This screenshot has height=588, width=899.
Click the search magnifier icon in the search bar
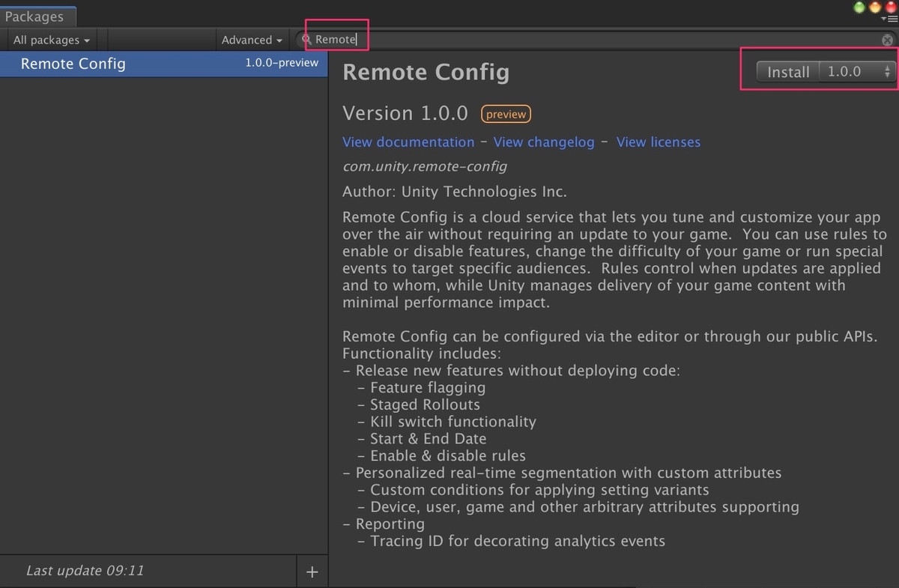tap(306, 39)
